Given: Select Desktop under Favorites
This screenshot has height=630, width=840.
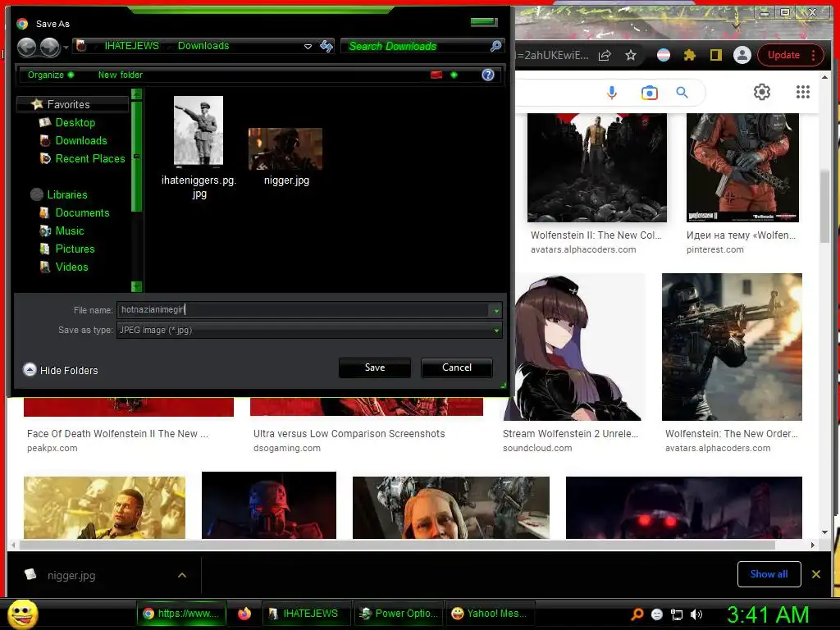Looking at the screenshot, I should tap(75, 123).
